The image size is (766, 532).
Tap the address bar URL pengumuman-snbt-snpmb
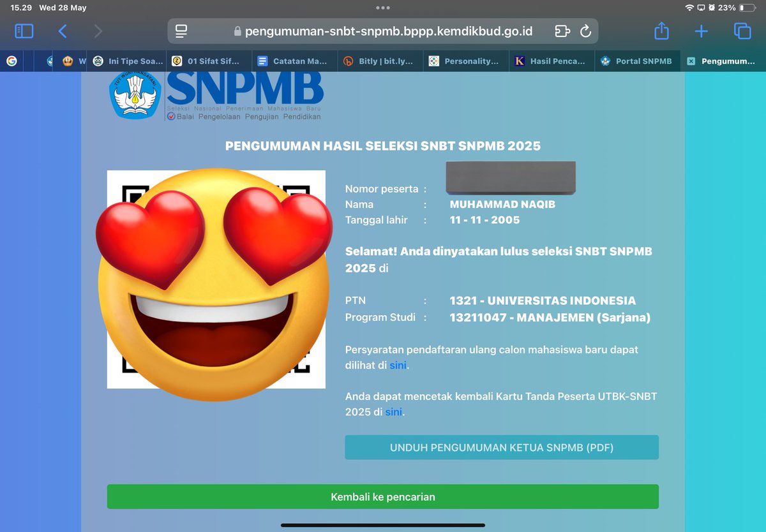click(x=389, y=31)
